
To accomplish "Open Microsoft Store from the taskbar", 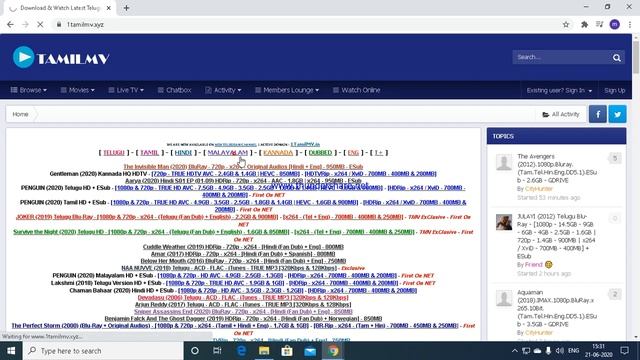I will click(287, 351).
